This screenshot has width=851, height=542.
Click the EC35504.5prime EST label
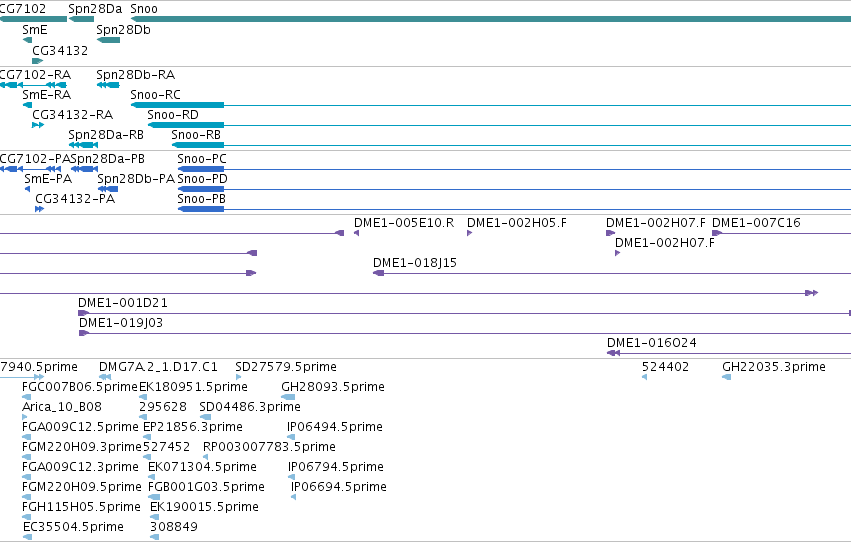click(73, 528)
